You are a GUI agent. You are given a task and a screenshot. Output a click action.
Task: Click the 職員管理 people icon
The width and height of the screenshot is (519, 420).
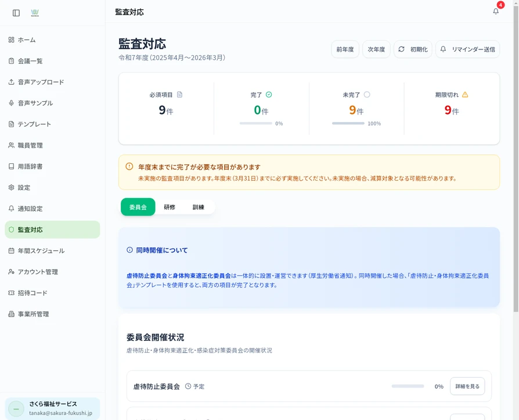pos(11,145)
